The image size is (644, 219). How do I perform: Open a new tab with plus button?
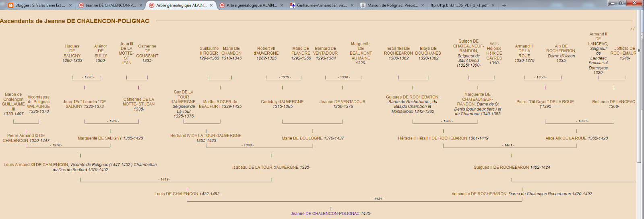[x=504, y=5]
